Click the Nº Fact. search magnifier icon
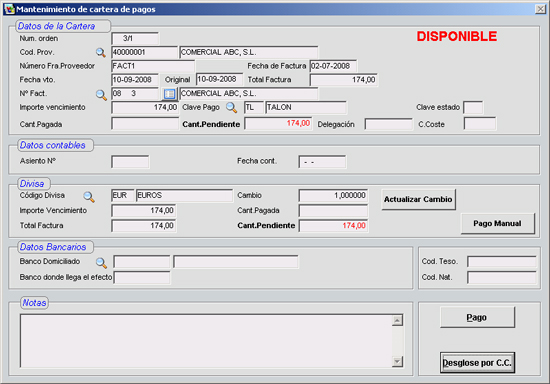The width and height of the screenshot is (550, 384). pyautogui.click(x=101, y=95)
